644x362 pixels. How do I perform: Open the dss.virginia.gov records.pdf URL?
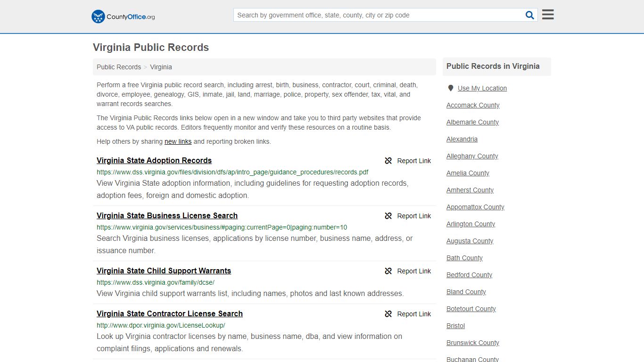[232, 172]
